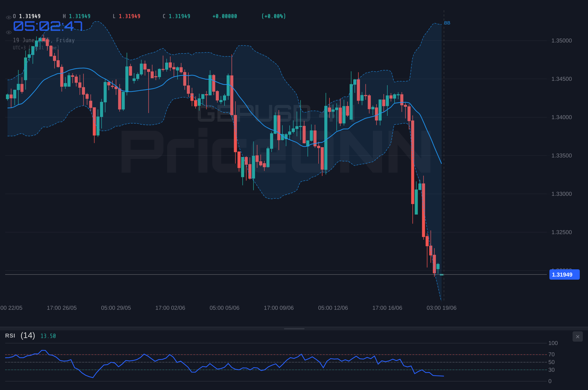The image size is (588, 390).
Task: Click the 17:00 16/06 time axis label
Action: point(387,308)
